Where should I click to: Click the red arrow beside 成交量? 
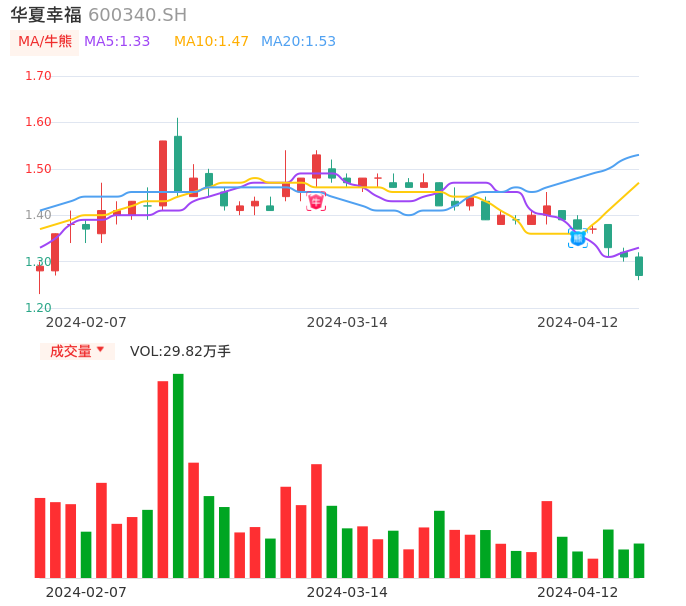coord(100,351)
